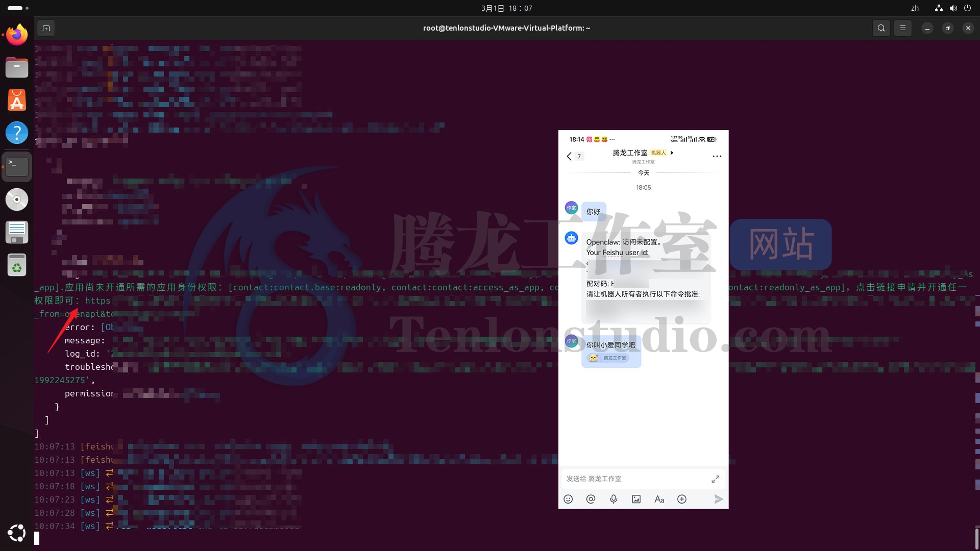Open the Files manager in dock
Screen dimensions: 980x551
point(17,67)
